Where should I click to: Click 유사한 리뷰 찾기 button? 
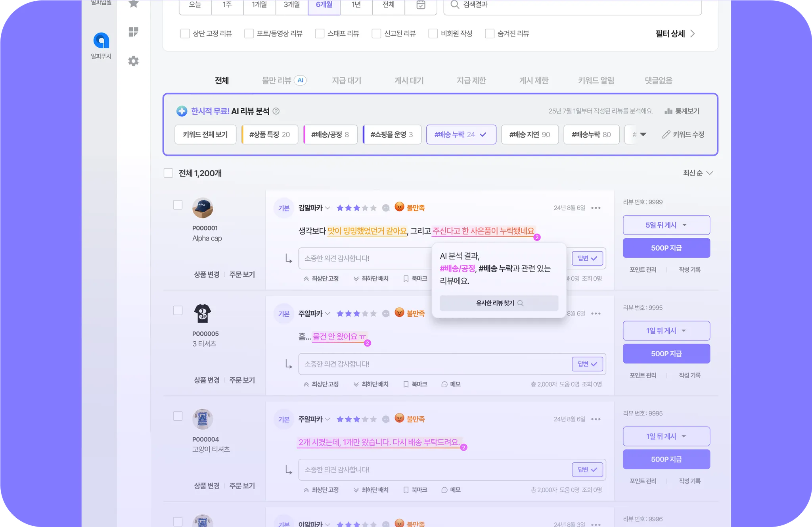point(499,303)
